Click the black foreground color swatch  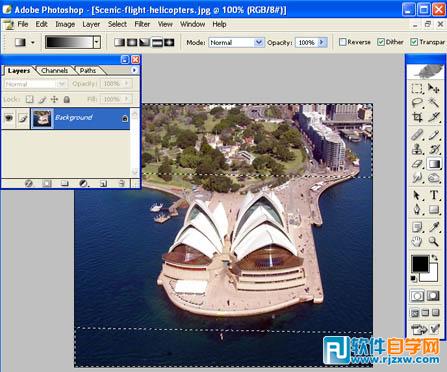pos(420,264)
